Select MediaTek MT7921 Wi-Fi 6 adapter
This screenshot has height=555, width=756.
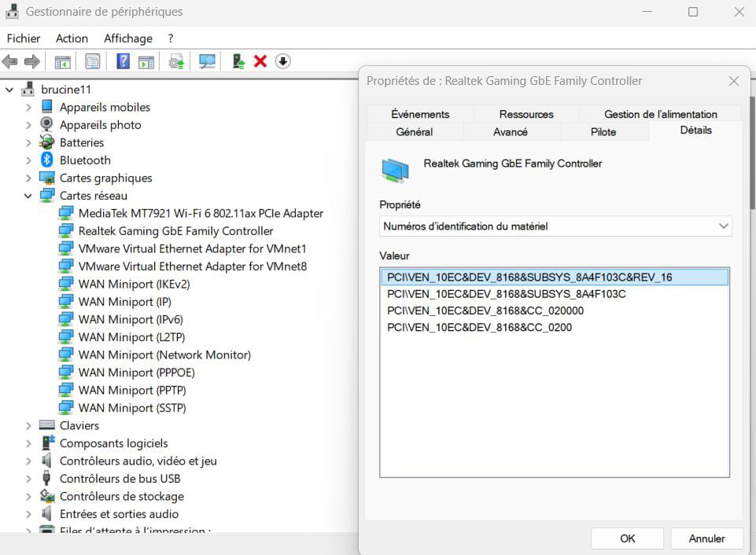(201, 213)
